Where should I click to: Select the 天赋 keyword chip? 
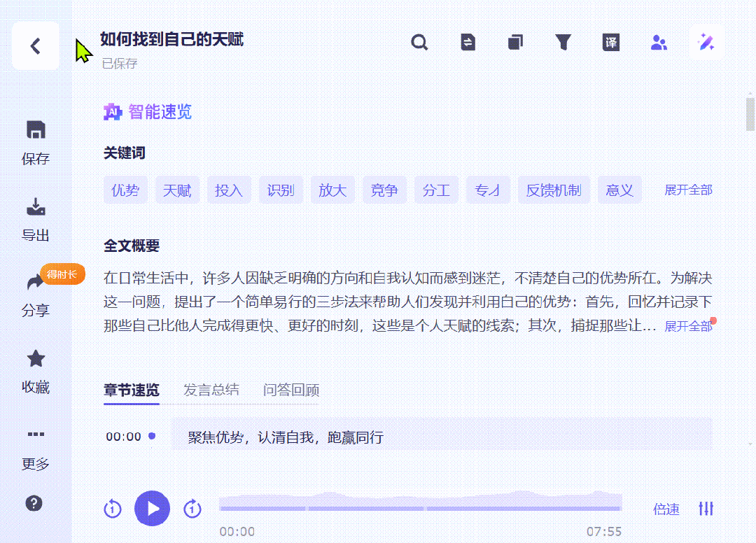177,190
